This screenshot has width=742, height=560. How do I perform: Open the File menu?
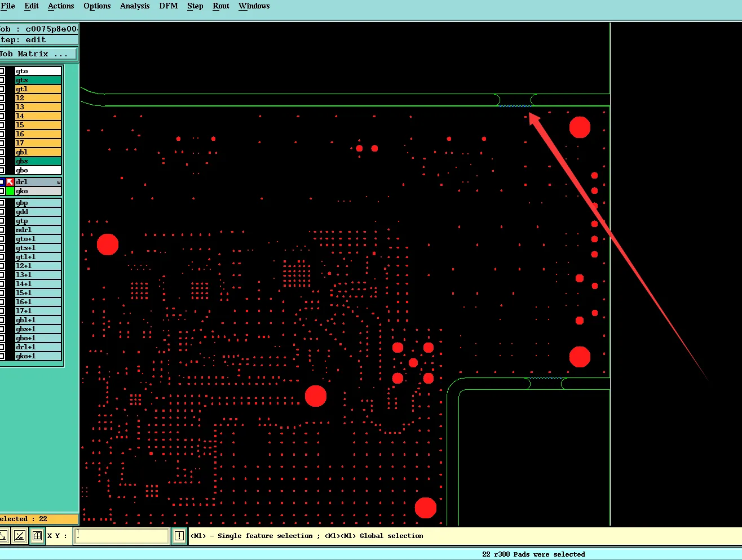[x=8, y=6]
